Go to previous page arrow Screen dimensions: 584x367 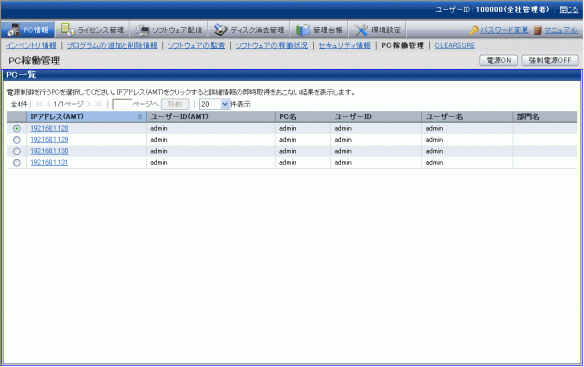pyautogui.click(x=49, y=104)
